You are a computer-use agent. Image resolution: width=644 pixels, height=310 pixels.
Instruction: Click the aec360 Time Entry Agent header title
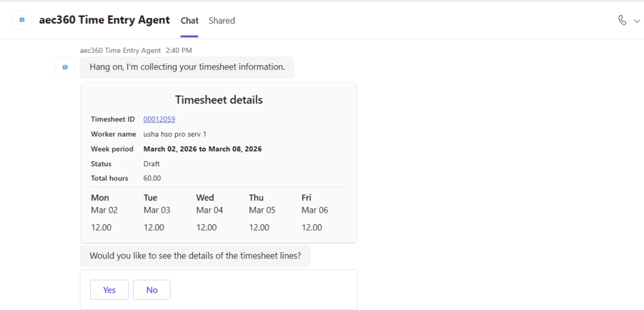104,20
